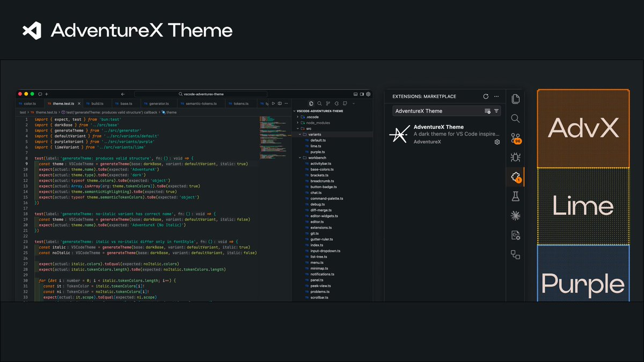Select the Lime yellow color swatch
This screenshot has height=362, width=644.
click(x=583, y=205)
